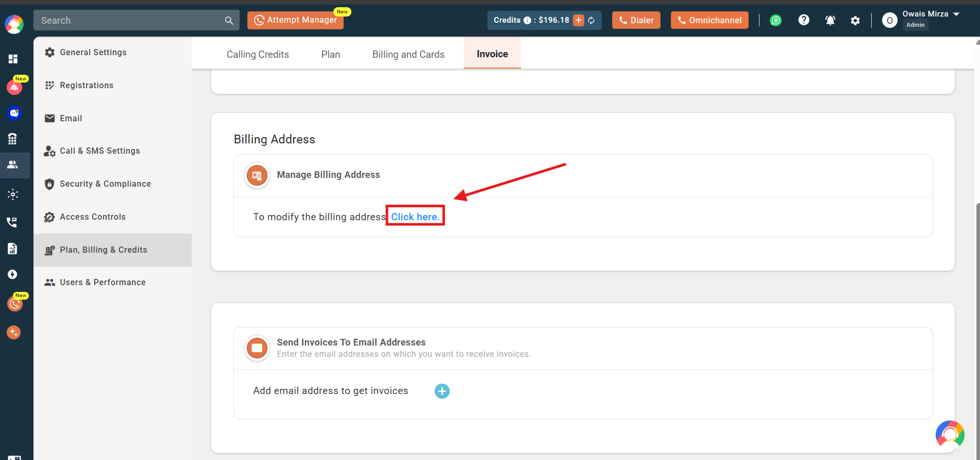Click the app logo at top left

point(14,24)
